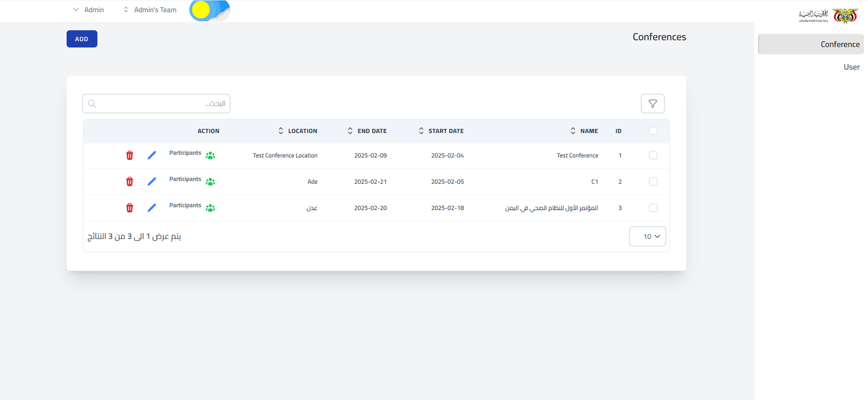868x400 pixels.
Task: Tick the checkbox for conference C1
Action: pyautogui.click(x=653, y=182)
